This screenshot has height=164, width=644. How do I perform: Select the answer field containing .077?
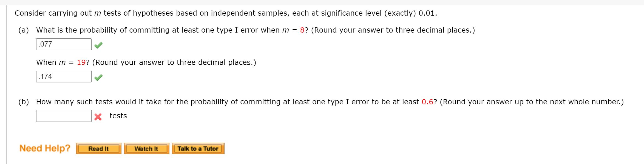coord(63,44)
